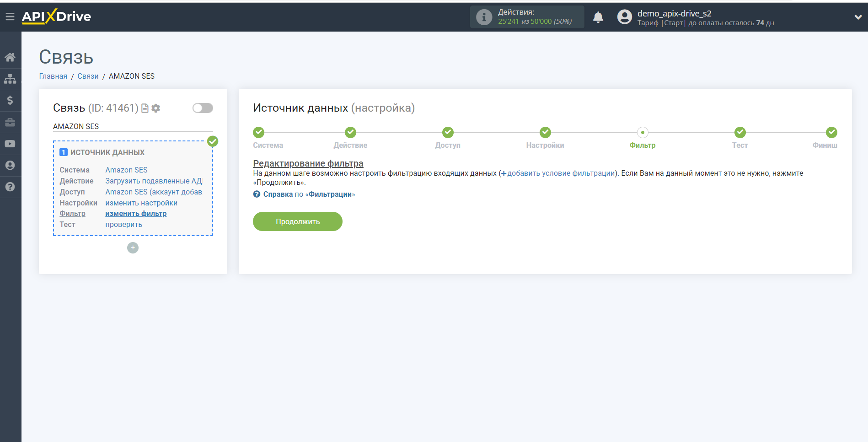Click добавить условие фильтрации link
The width and height of the screenshot is (868, 442).
(558, 173)
